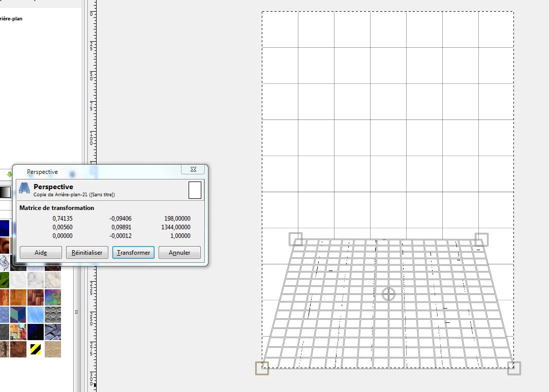Click the matrix value 0,74135
549x392 pixels.
tap(63, 218)
